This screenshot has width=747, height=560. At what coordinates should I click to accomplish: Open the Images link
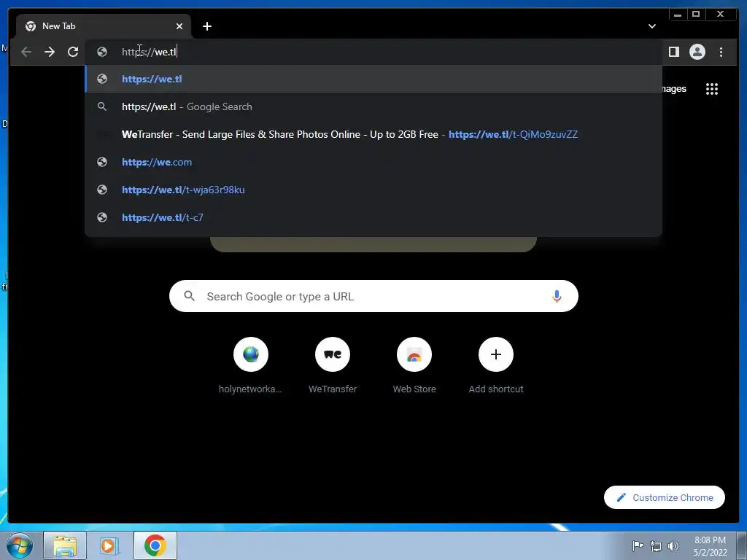pyautogui.click(x=673, y=89)
